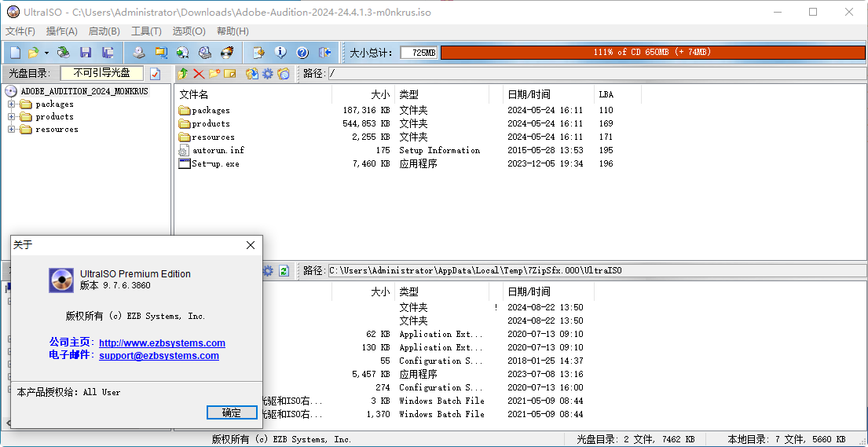Click the local 路径 field with 7ZipSfx.000 path

pos(597,270)
